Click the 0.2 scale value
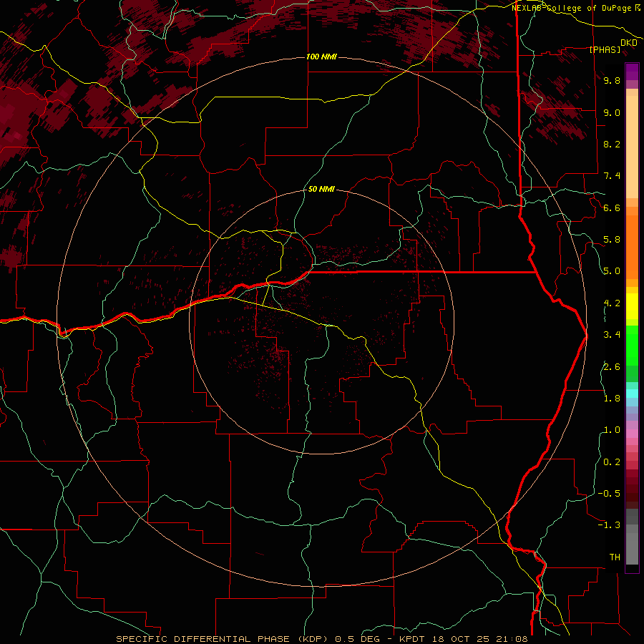644x644 pixels. coord(612,462)
